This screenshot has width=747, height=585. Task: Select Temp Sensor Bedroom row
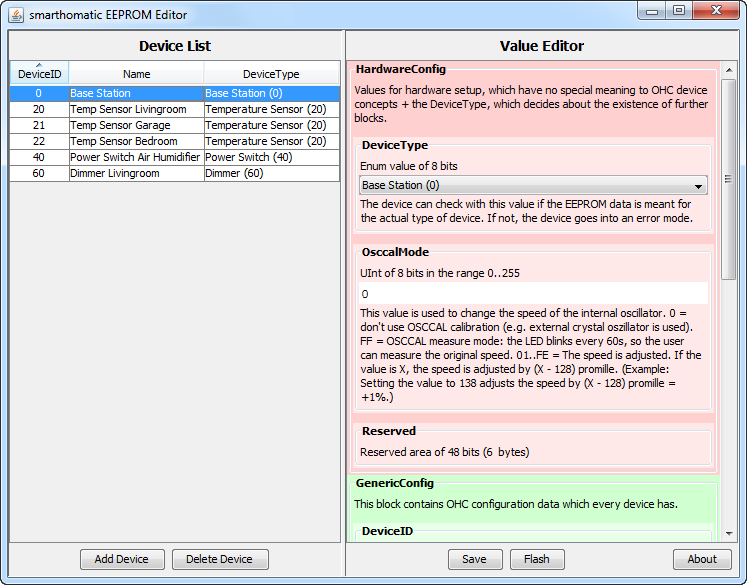click(x=136, y=141)
